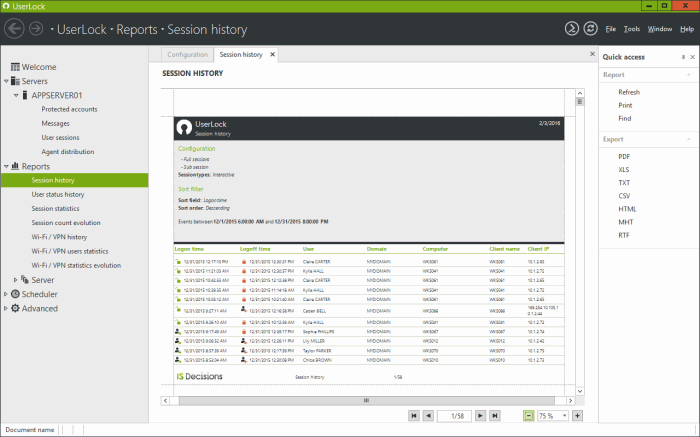This screenshot has height=437, width=700.
Task: Click the horizontal scrollbar right arrow
Action: (x=570, y=400)
